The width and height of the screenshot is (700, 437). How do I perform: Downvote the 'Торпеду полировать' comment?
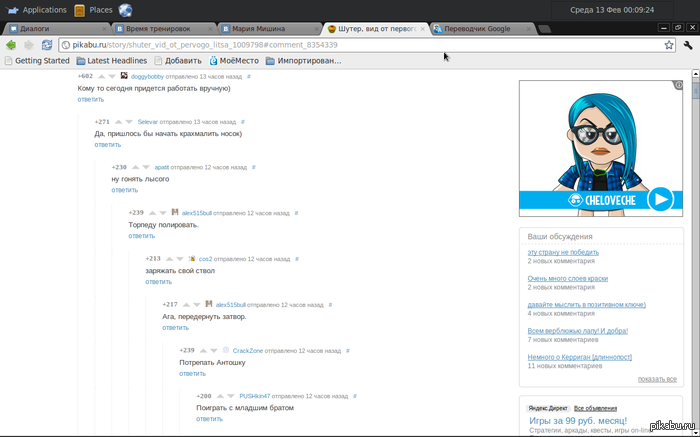point(163,213)
